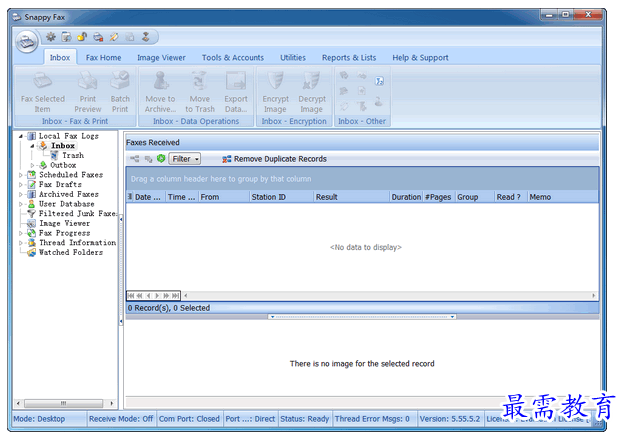
Task: Sort by the From column header
Action: coord(224,197)
